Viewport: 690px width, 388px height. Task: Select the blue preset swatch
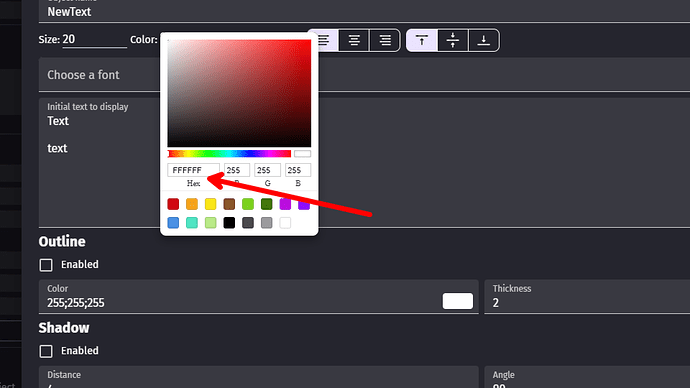tap(173, 223)
